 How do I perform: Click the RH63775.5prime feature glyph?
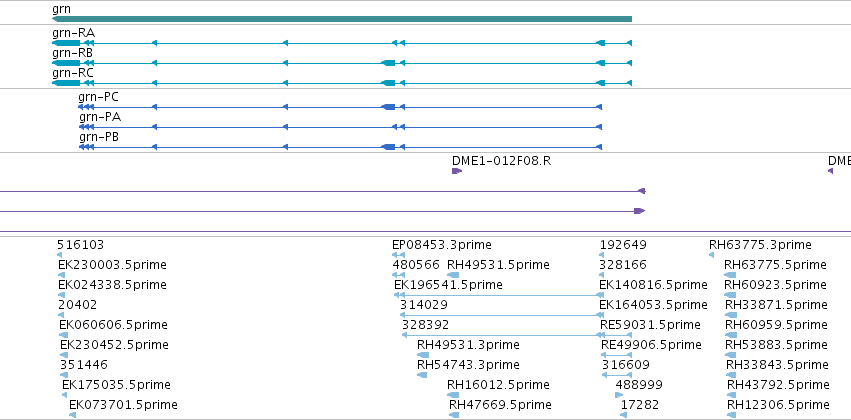(x=730, y=275)
